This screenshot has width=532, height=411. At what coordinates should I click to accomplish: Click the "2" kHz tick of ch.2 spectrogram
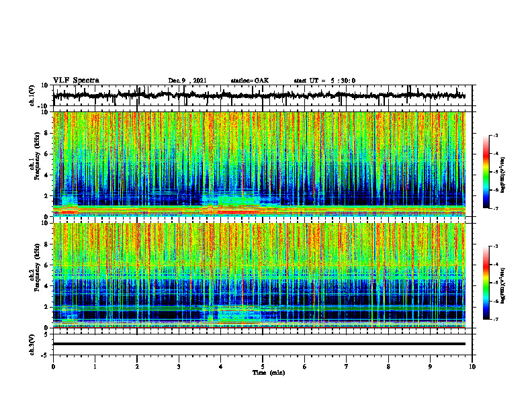click(x=46, y=307)
